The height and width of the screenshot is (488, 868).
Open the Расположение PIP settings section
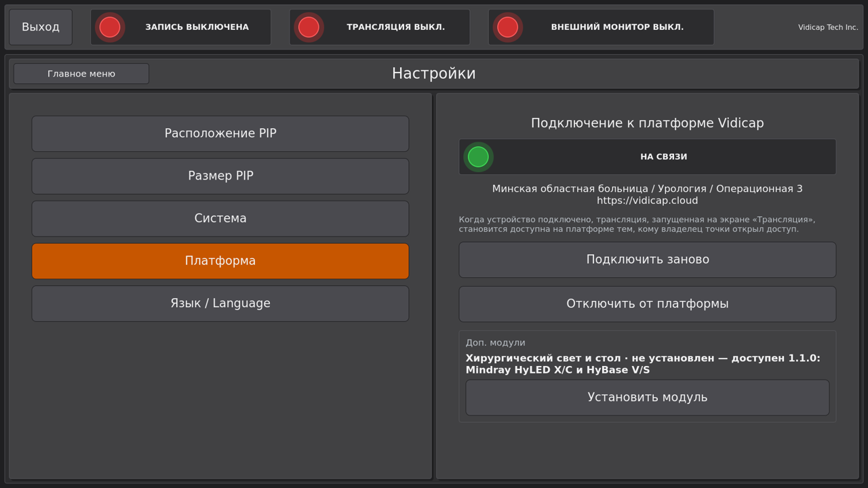[x=220, y=134]
